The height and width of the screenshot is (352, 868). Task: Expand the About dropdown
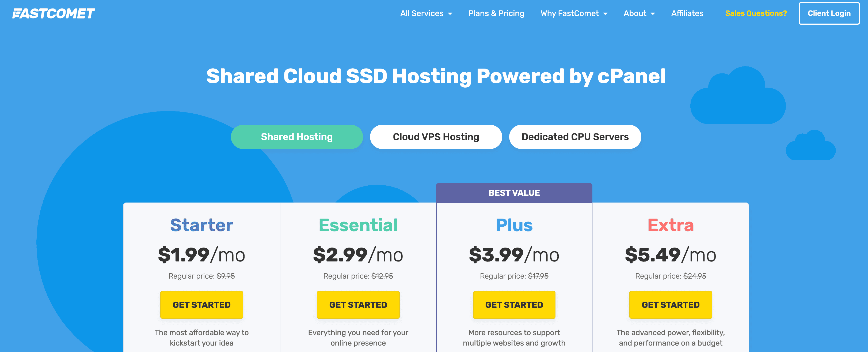click(639, 13)
